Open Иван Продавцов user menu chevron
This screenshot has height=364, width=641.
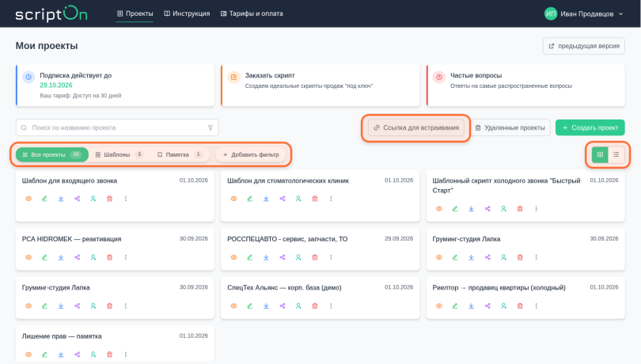pos(621,14)
